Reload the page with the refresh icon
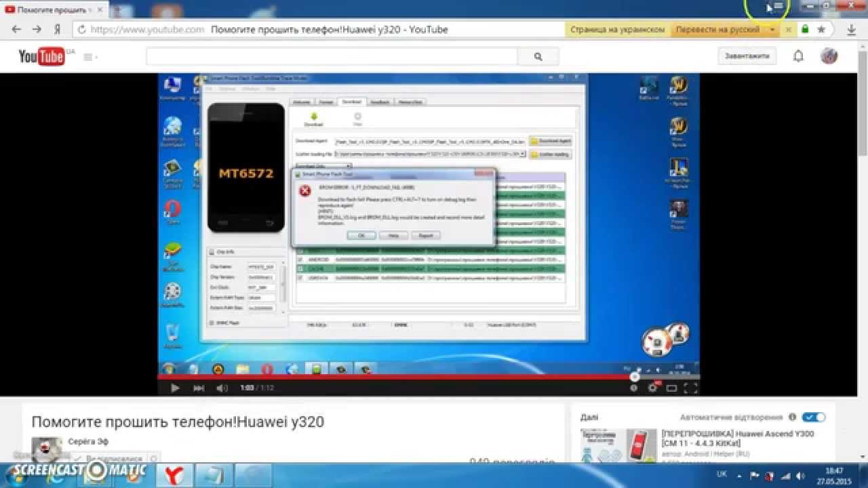The height and width of the screenshot is (488, 868). [82, 30]
